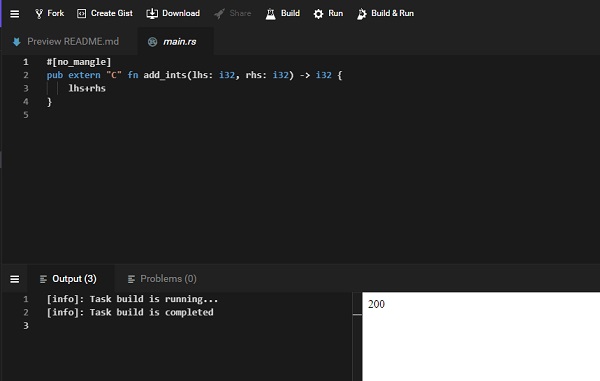Click the Fork label button
This screenshot has height=381, width=600.
55,13
